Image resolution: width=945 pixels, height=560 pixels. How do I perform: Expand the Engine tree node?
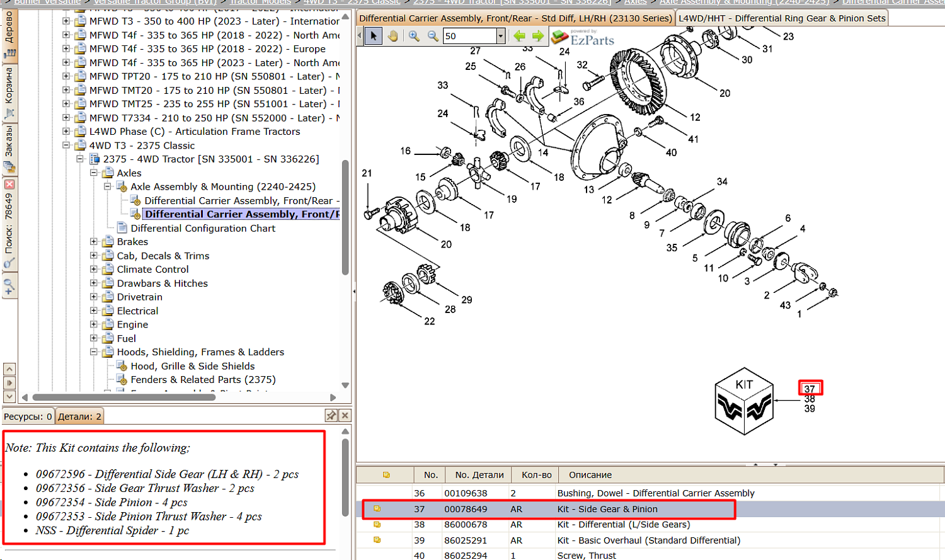tap(94, 325)
